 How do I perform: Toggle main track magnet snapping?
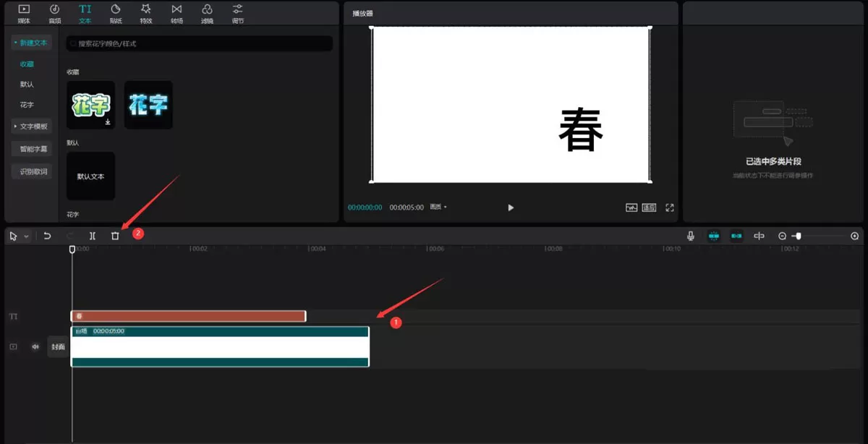tap(714, 236)
